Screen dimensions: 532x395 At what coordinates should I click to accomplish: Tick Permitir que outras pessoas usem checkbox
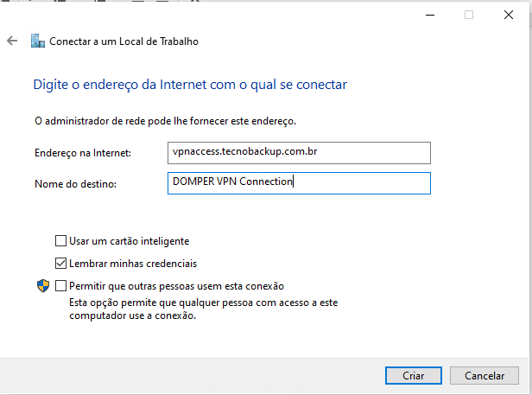click(60, 285)
